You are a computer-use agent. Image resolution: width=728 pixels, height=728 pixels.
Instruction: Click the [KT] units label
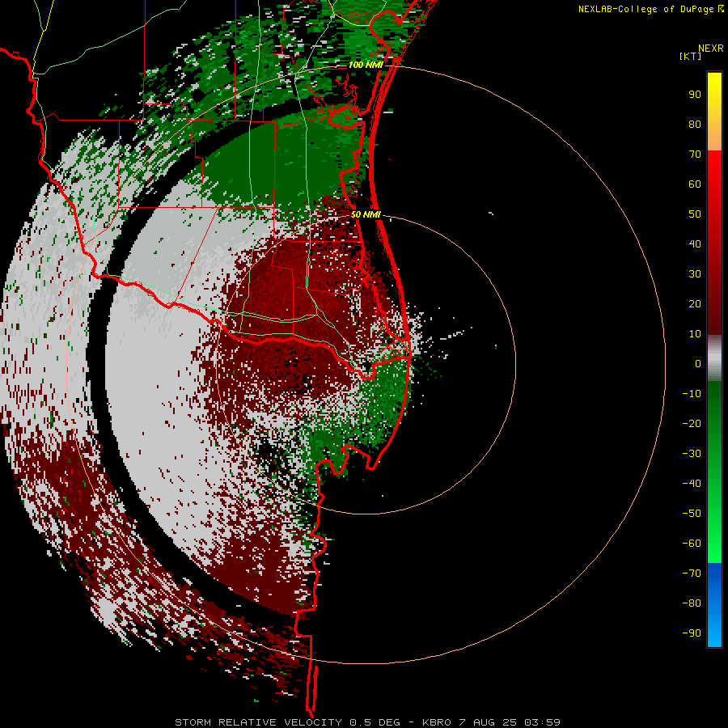coord(691,56)
